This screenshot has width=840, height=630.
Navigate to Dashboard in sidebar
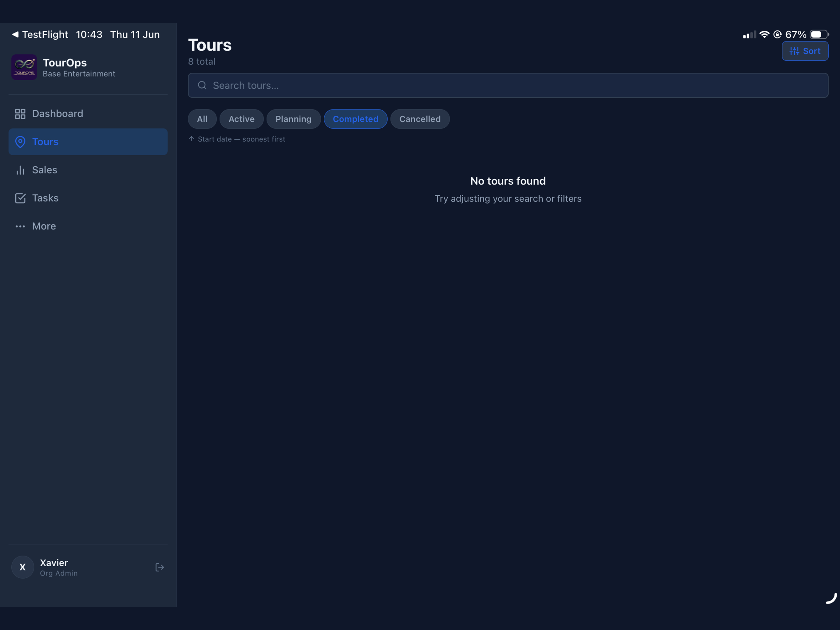(x=88, y=114)
